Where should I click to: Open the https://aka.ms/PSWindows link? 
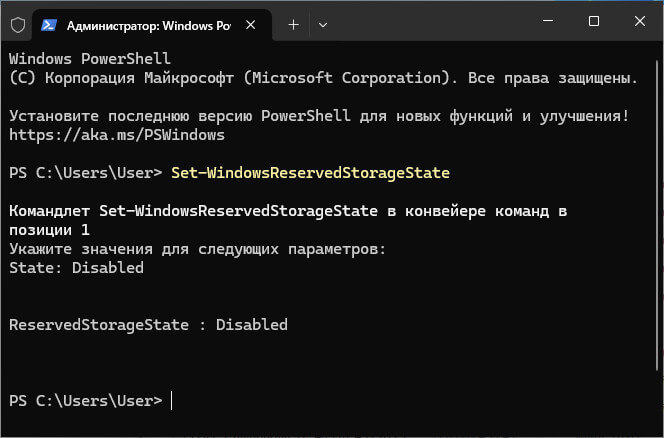116,135
